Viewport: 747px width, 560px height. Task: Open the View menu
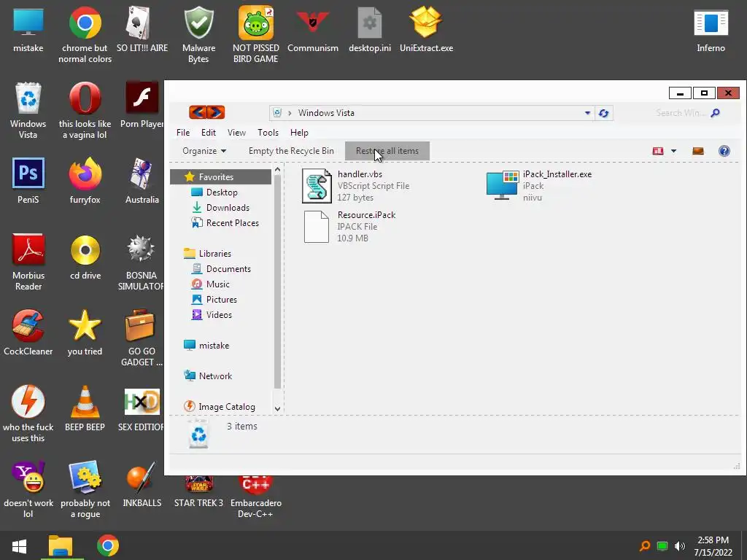click(236, 133)
